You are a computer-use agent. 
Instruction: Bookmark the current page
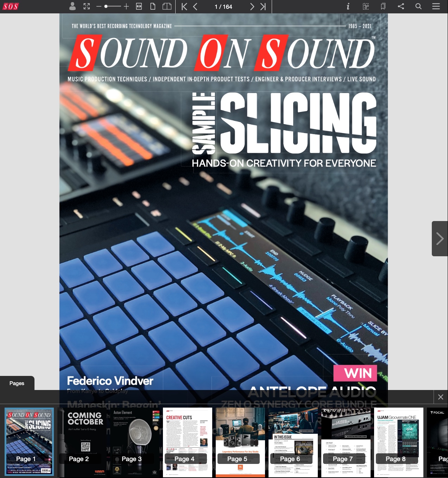[383, 6]
